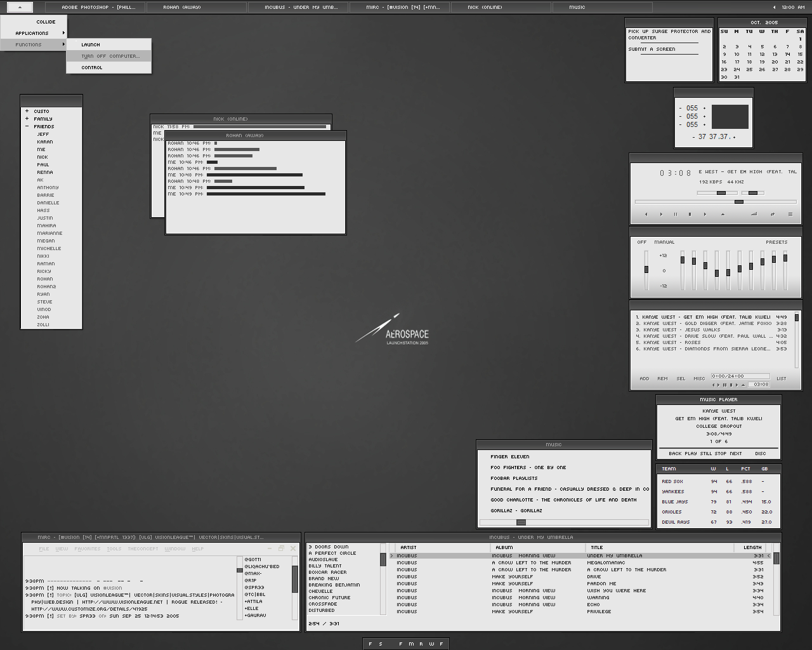Toggle equalizer MANUAL mode
This screenshot has width=812, height=650.
tap(664, 242)
